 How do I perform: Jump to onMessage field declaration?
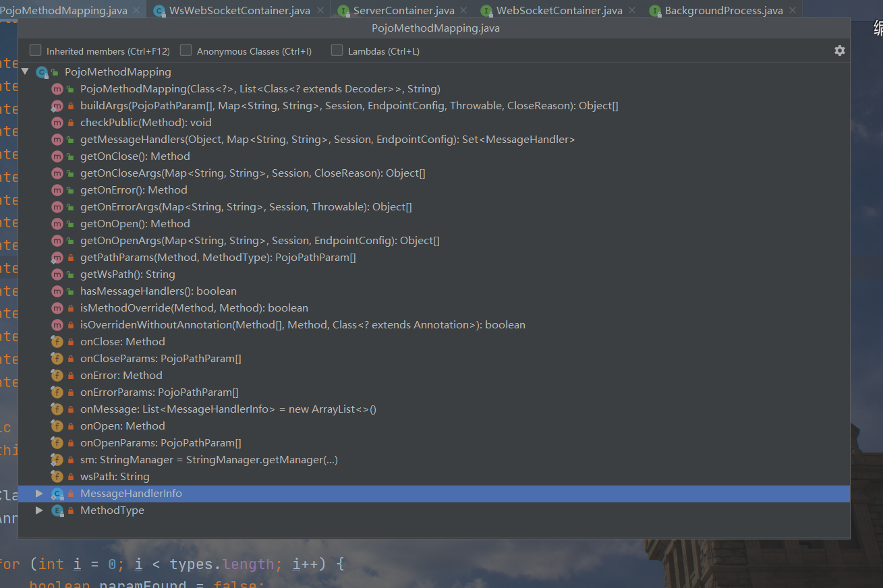click(x=434, y=409)
